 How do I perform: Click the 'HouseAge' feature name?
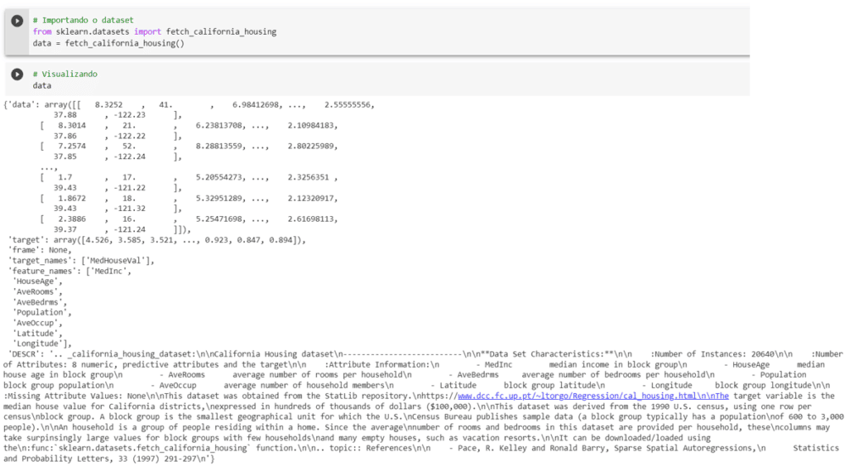37,281
